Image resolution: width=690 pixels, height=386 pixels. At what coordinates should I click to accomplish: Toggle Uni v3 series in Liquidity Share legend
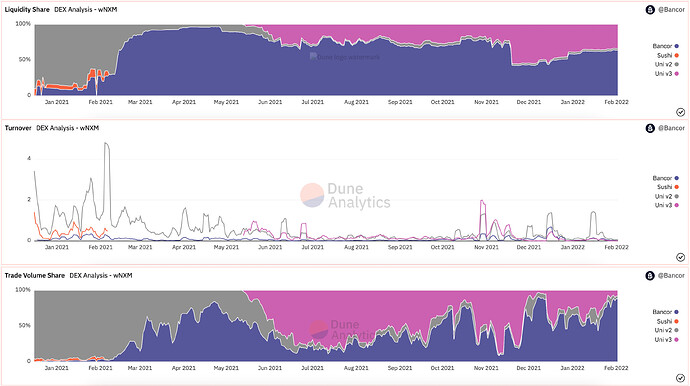coord(667,74)
